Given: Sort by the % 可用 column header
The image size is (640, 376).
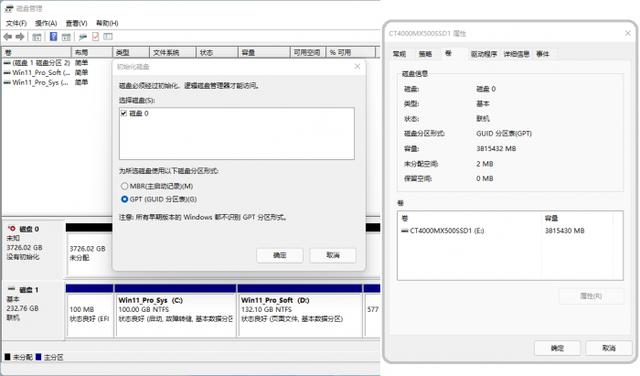Looking at the screenshot, I should coord(351,52).
